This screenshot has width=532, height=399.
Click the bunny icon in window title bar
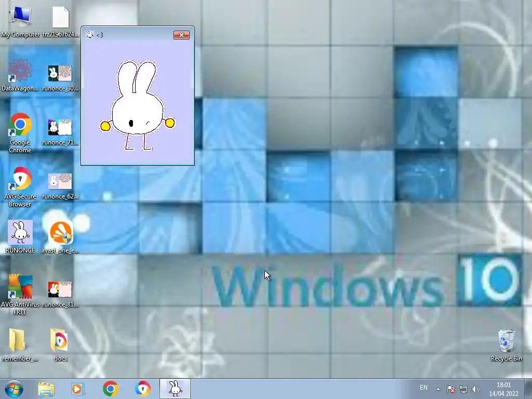tap(89, 35)
